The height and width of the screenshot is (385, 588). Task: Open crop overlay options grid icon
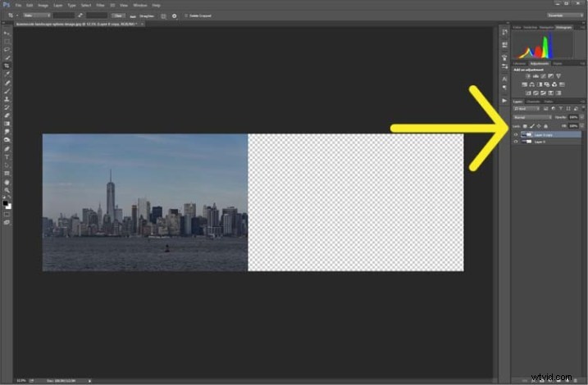coord(163,16)
